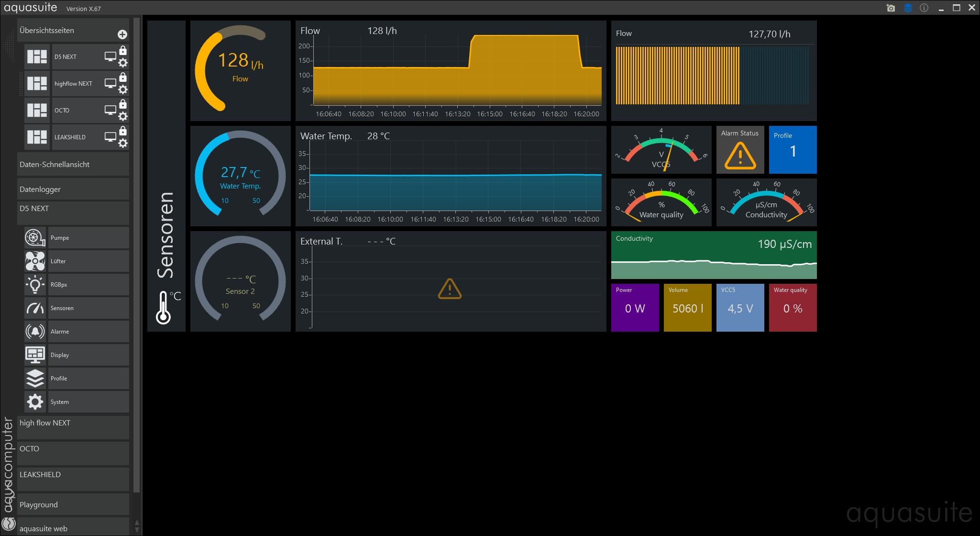Click the blue layers icon in title bar
The width and height of the screenshot is (980, 536).
coord(908,8)
